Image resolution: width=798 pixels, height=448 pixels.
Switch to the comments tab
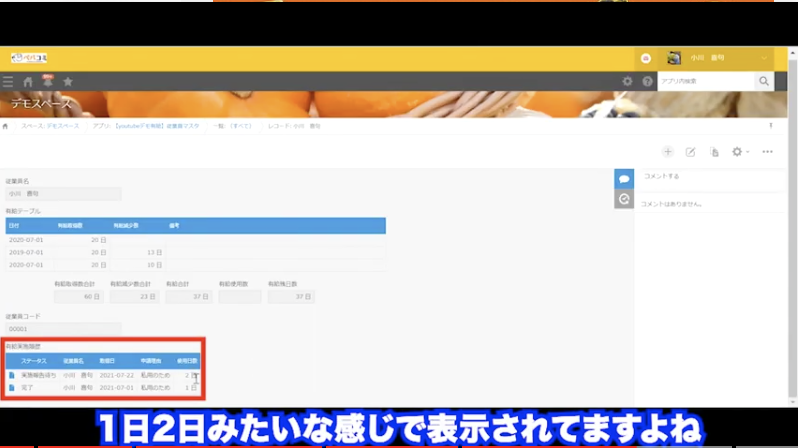[x=623, y=178]
